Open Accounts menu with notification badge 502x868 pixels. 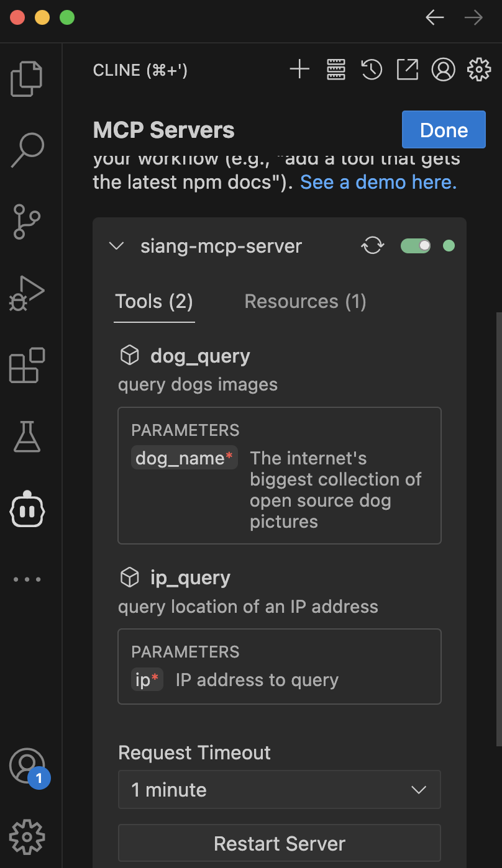point(28,767)
